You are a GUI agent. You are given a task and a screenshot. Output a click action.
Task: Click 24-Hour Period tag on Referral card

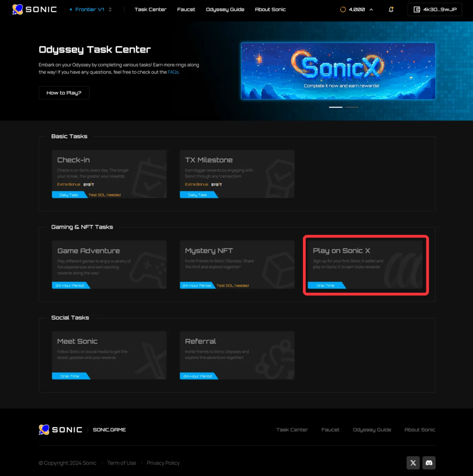198,376
